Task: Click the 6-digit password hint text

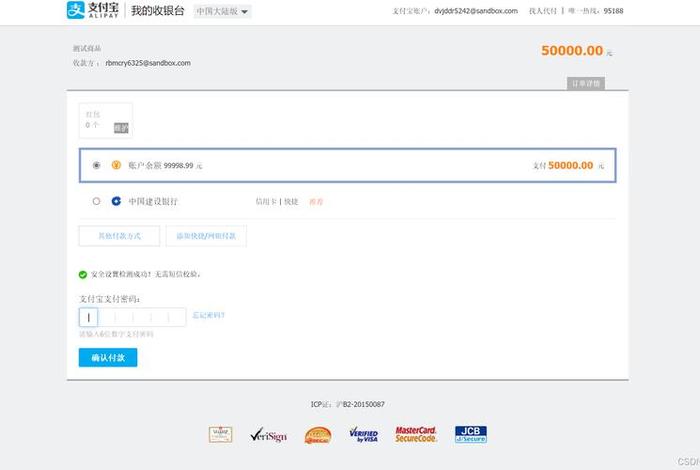Action: click(116, 334)
